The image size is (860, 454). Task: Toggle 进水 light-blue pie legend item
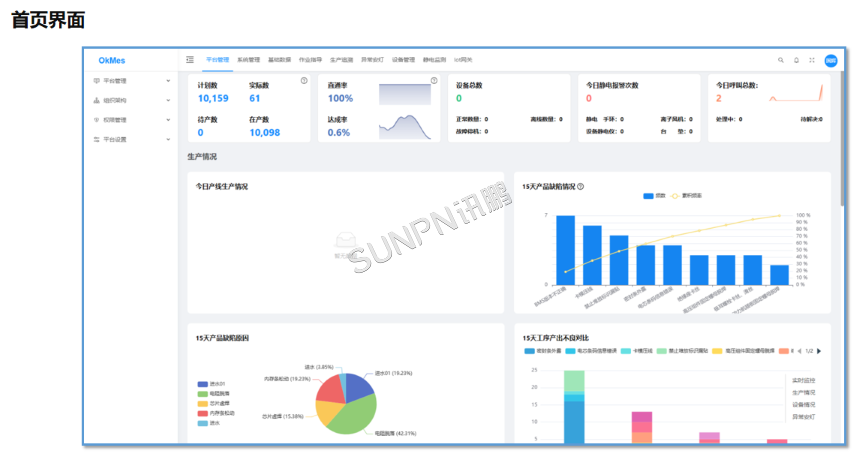pos(208,423)
